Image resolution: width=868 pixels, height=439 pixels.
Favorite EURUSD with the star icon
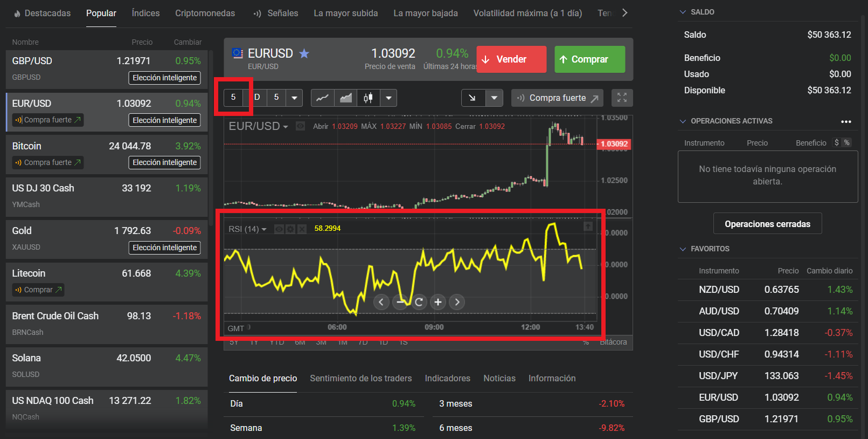point(304,53)
